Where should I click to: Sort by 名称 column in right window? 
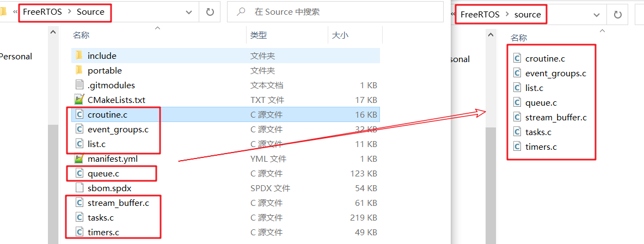pyautogui.click(x=518, y=38)
